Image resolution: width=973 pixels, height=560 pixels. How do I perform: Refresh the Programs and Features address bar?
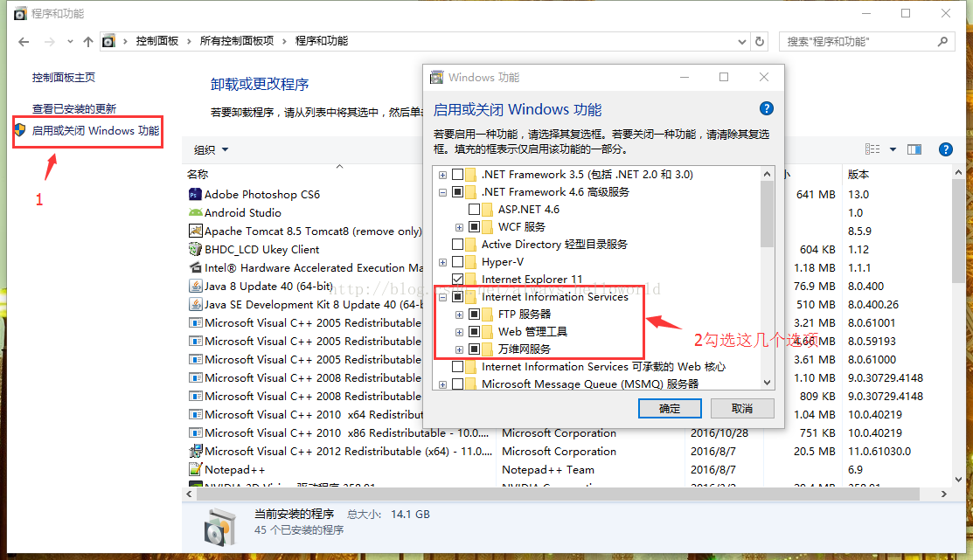(760, 42)
